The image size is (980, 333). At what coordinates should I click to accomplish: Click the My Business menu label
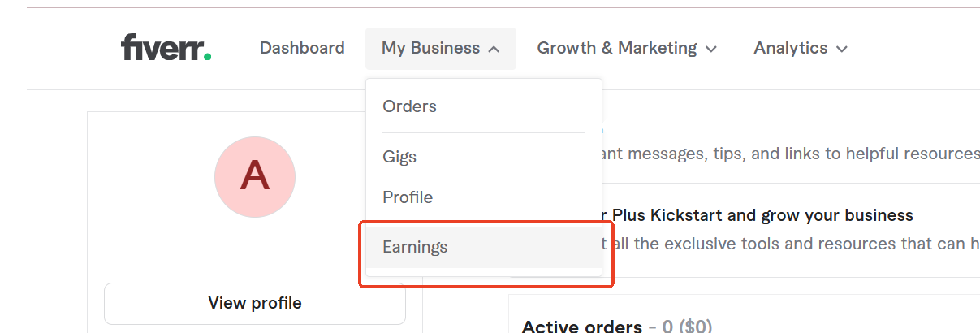pyautogui.click(x=430, y=48)
